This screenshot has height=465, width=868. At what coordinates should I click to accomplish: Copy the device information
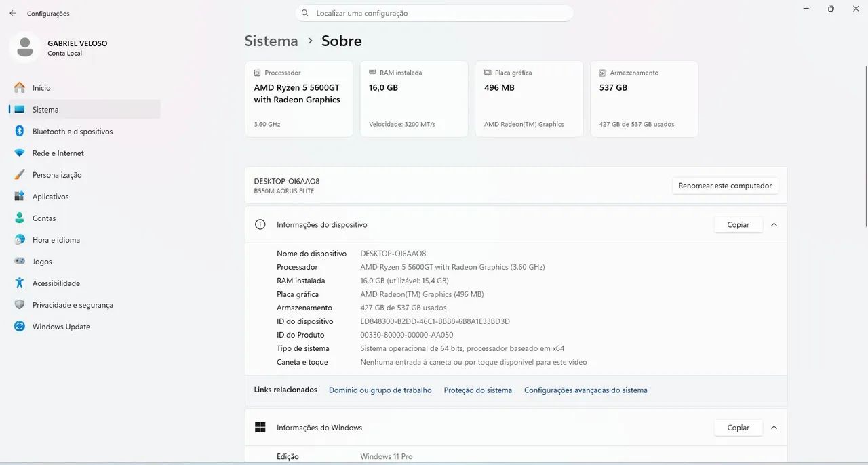point(738,224)
